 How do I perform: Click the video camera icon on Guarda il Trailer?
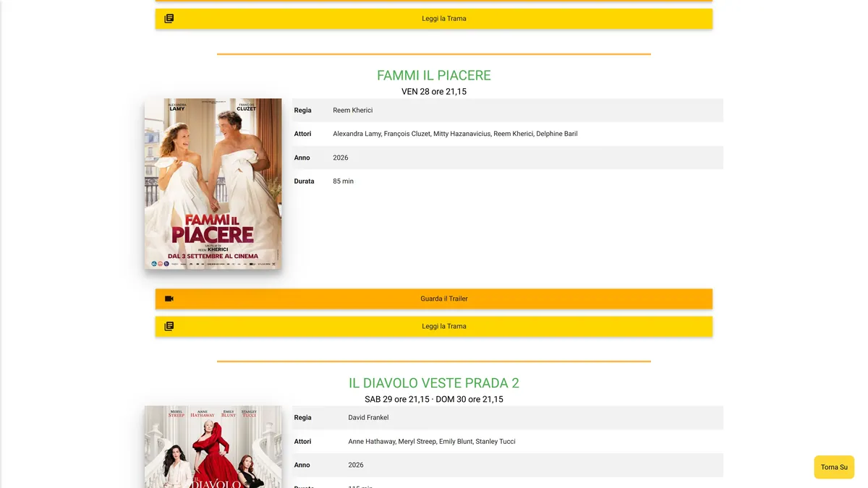169,299
